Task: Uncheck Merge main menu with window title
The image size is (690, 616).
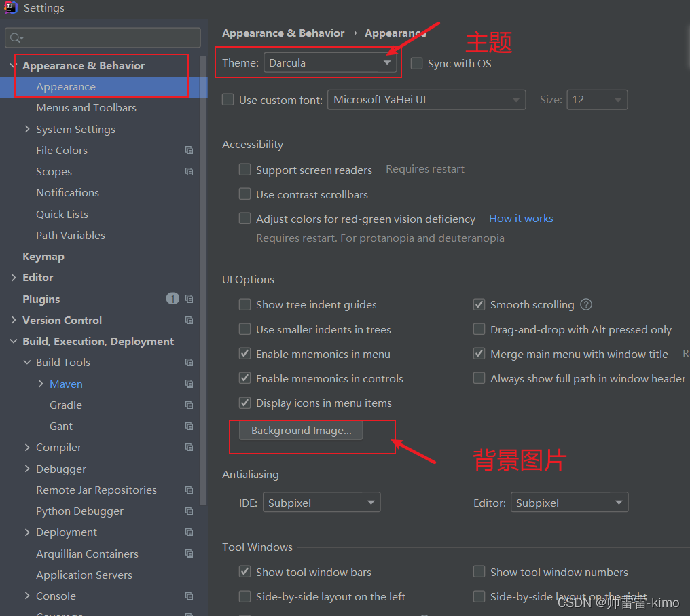Action: (x=479, y=354)
